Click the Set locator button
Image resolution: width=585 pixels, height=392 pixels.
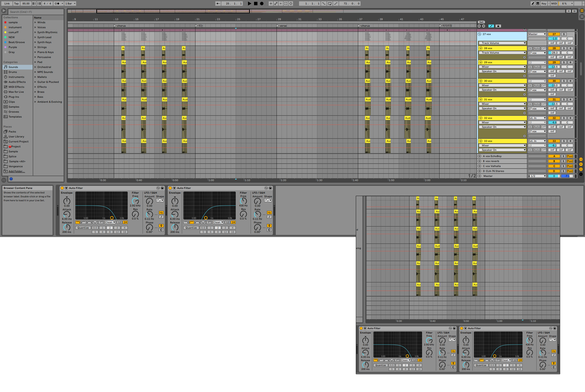tap(481, 22)
